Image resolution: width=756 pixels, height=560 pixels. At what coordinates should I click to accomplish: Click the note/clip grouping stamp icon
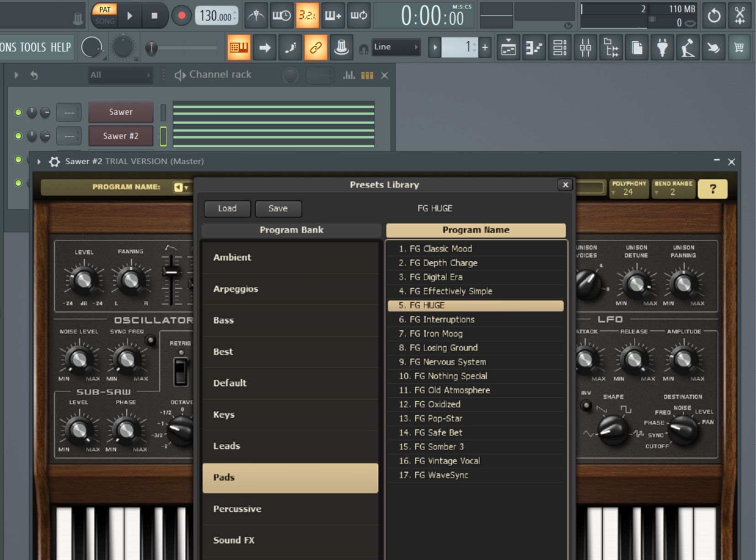pos(342,47)
